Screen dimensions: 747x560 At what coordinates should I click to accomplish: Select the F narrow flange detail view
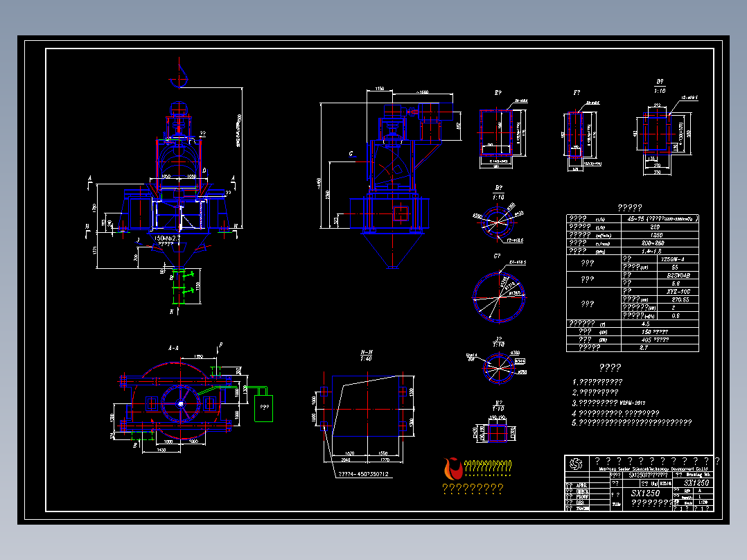(x=575, y=135)
